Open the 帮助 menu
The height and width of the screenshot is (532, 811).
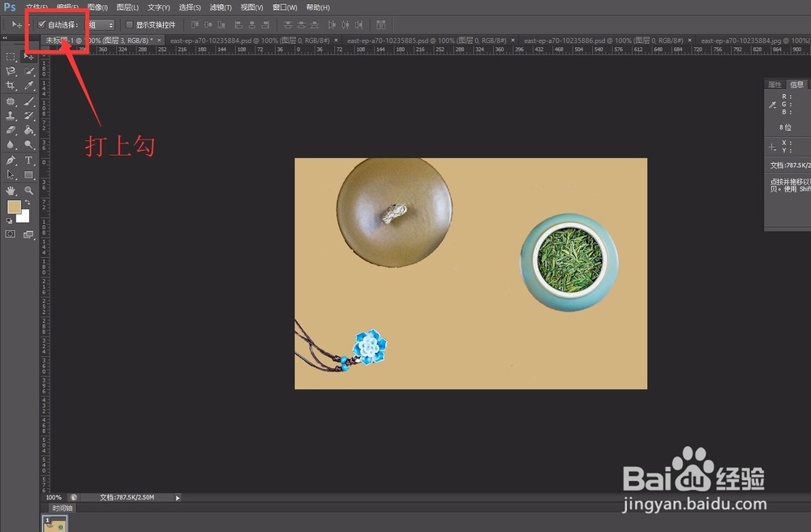click(x=318, y=7)
